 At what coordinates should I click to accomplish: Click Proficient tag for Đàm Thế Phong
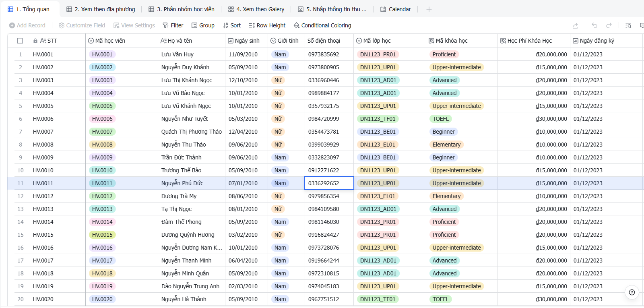tap(444, 222)
